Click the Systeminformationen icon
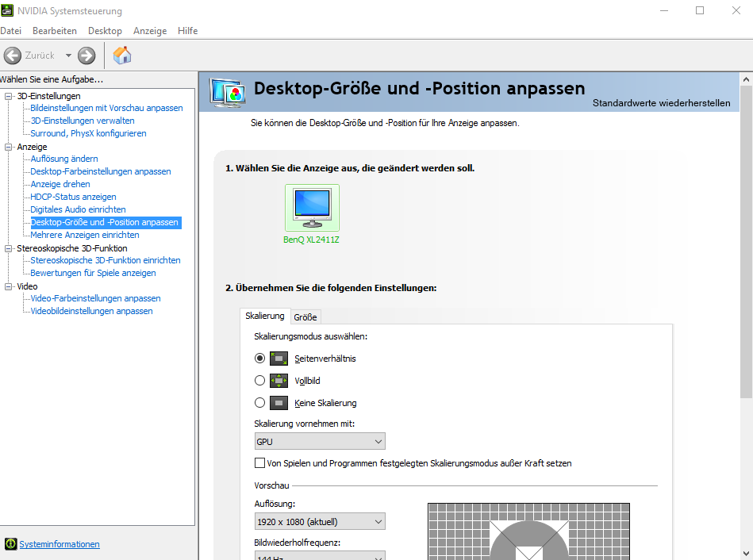The width and height of the screenshot is (753, 560). tap(10, 543)
